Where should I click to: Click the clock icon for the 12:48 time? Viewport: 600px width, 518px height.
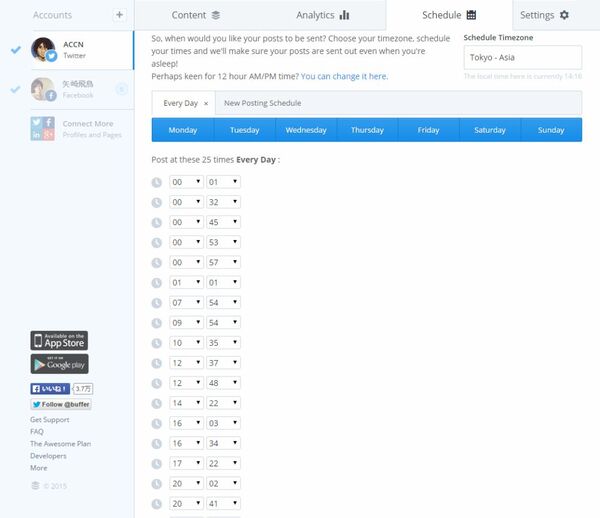[x=157, y=383]
